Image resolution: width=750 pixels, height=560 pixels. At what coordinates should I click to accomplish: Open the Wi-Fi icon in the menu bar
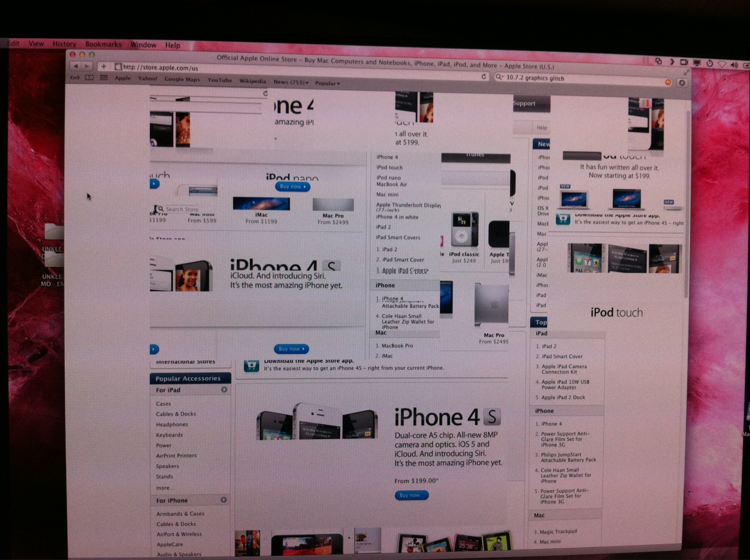pyautogui.click(x=722, y=64)
